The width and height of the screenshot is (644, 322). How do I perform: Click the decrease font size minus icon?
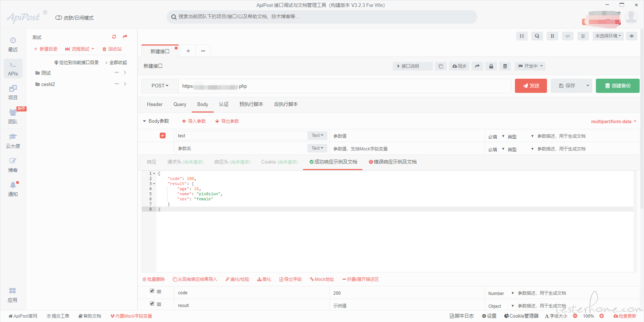click(575, 316)
